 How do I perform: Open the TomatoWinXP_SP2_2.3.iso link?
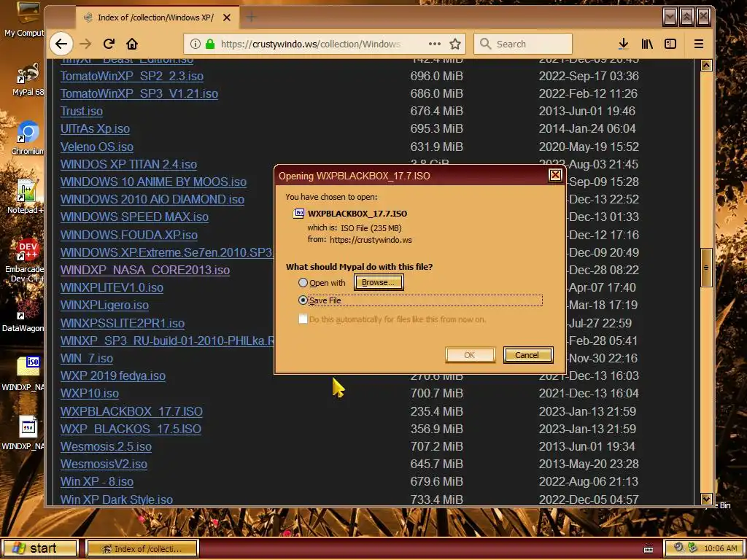click(x=132, y=76)
